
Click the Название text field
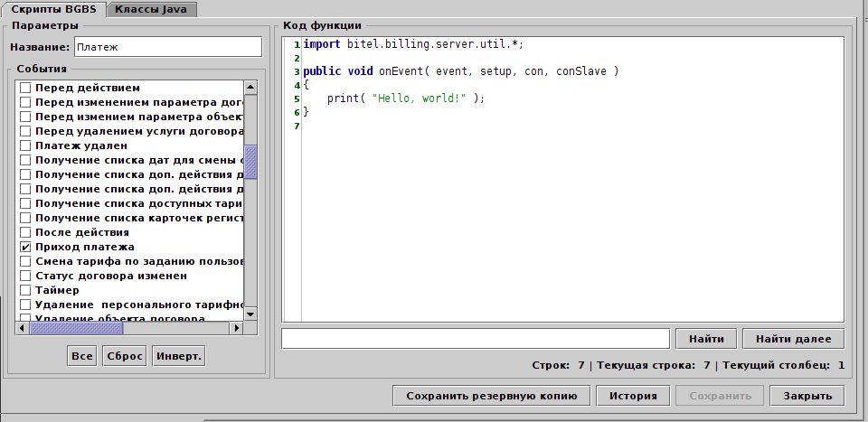[167, 46]
